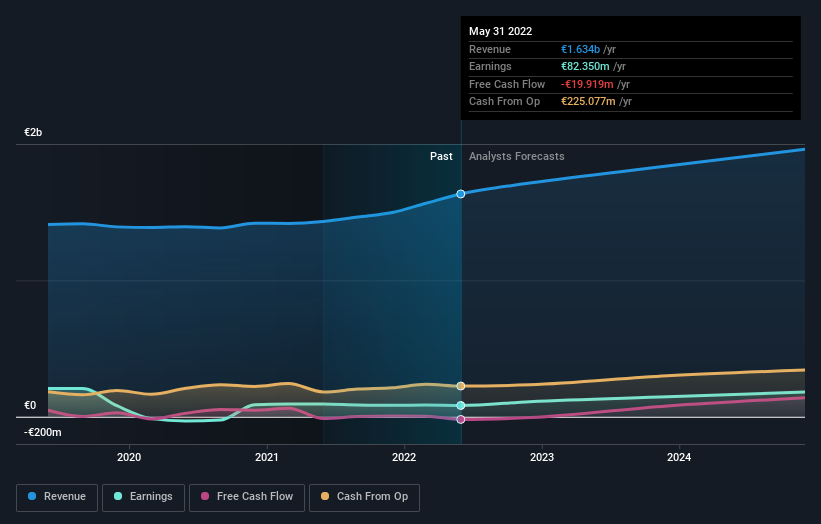The image size is (821, 524).
Task: Click the 2023 x-axis label
Action: (542, 458)
